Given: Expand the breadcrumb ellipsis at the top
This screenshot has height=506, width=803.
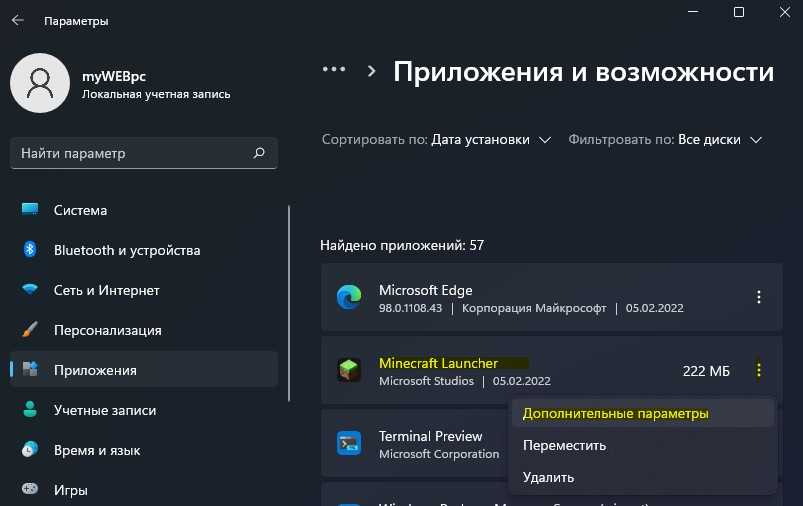Looking at the screenshot, I should click(334, 71).
